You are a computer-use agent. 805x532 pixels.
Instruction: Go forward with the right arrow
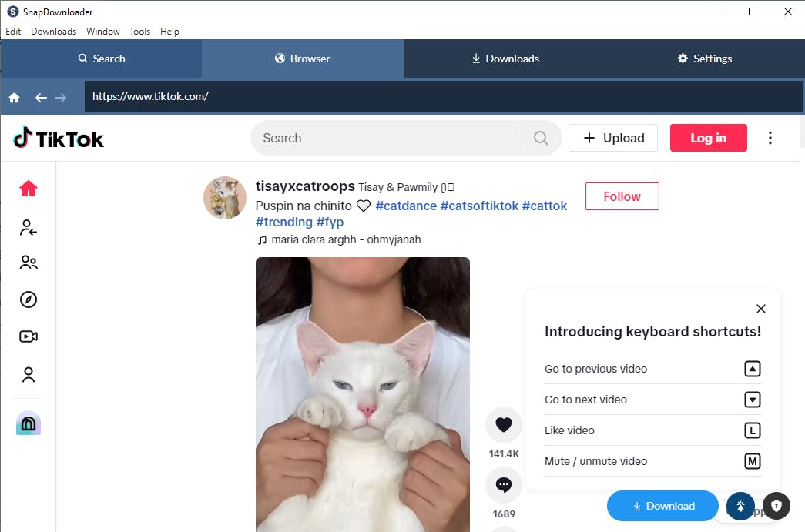(x=61, y=98)
